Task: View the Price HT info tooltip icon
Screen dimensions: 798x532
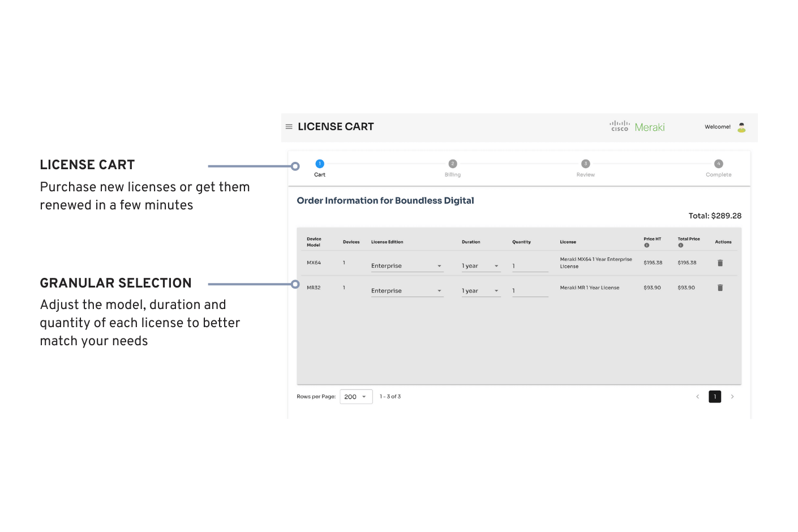Action: 647,246
